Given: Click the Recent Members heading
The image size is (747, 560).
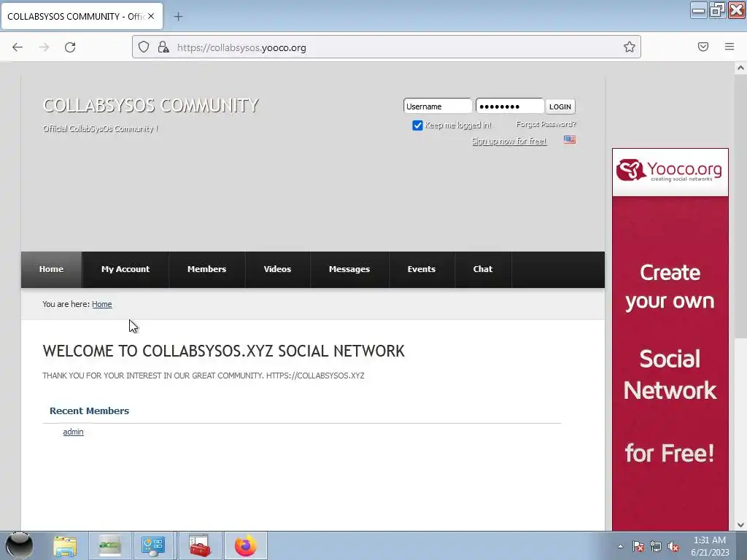Looking at the screenshot, I should [x=90, y=411].
